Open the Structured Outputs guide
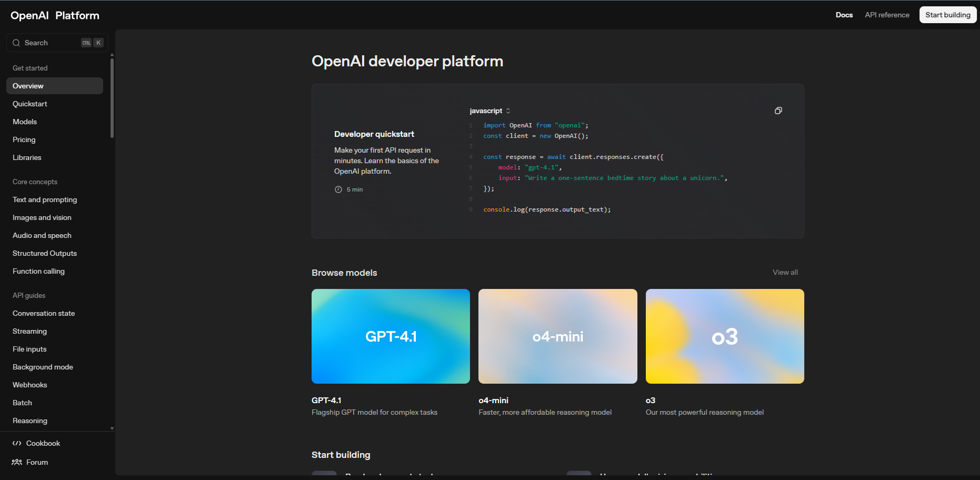980x480 pixels. point(44,253)
